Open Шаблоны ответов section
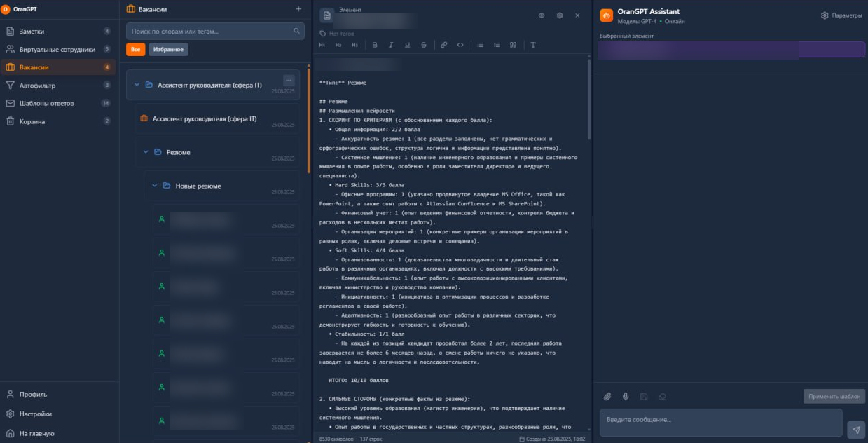 57,103
